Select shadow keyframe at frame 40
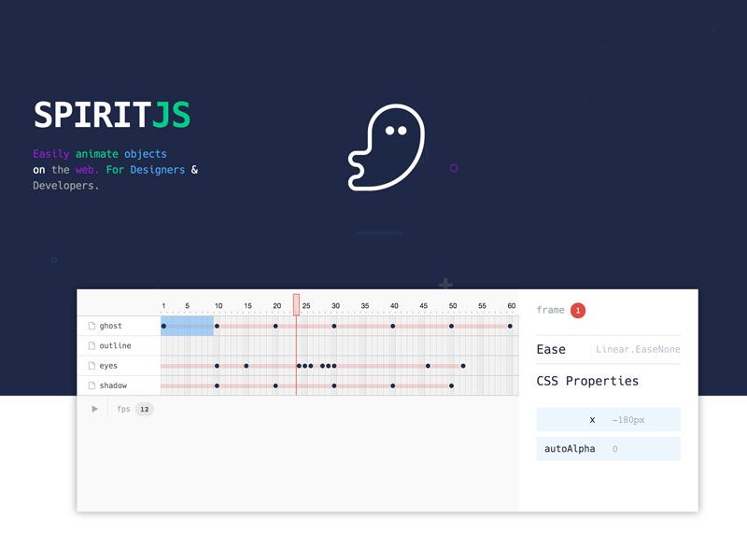 point(392,385)
